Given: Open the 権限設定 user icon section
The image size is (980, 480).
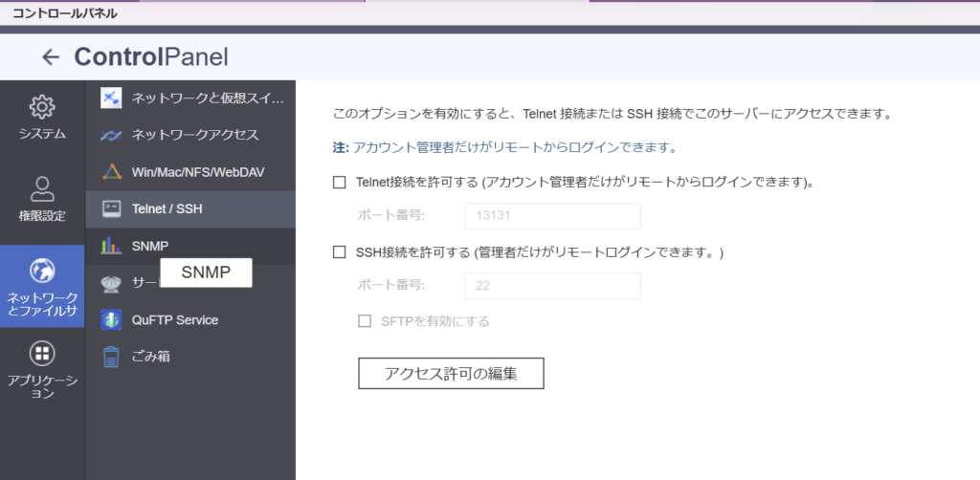Looking at the screenshot, I should tap(42, 188).
